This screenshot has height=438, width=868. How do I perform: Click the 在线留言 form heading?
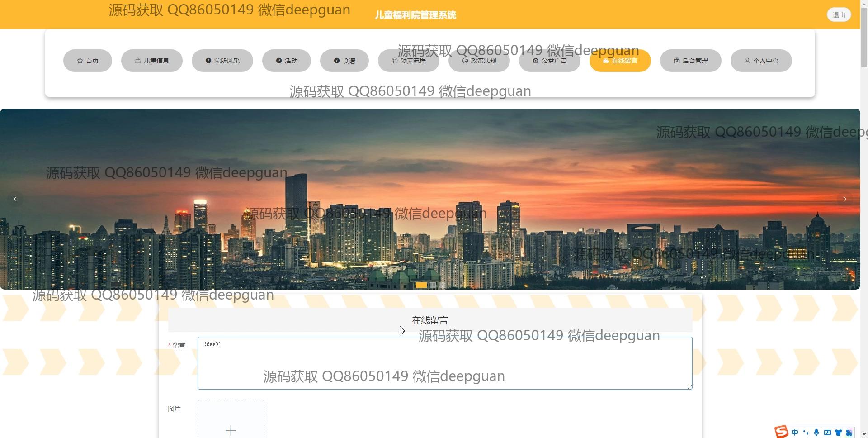click(430, 320)
